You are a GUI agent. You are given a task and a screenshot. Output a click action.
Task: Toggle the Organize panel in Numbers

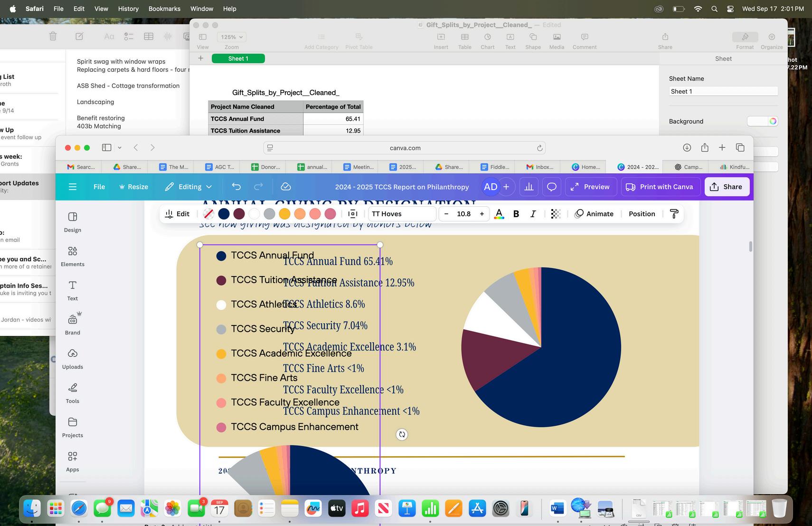click(772, 40)
